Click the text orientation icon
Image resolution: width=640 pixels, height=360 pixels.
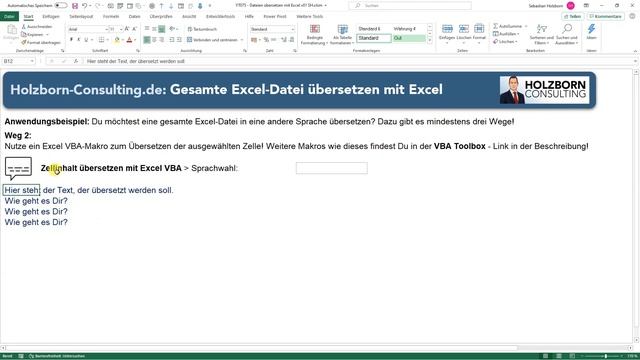tap(173, 29)
